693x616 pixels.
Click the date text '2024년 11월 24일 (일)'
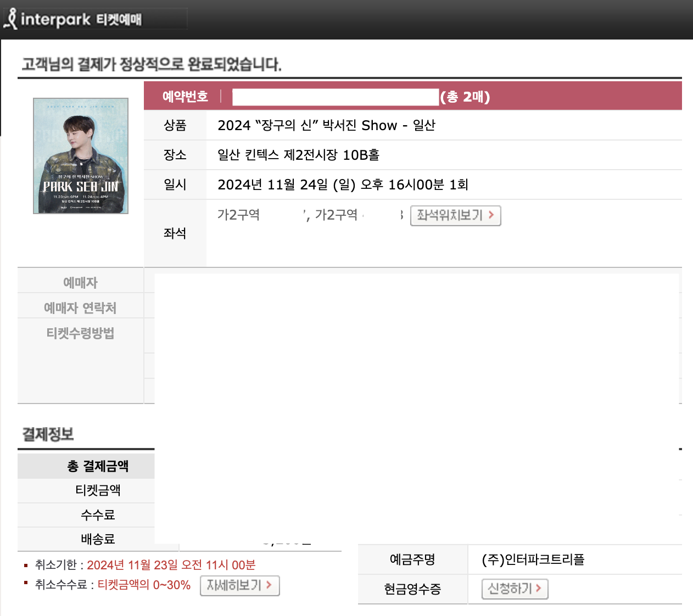pos(287,185)
